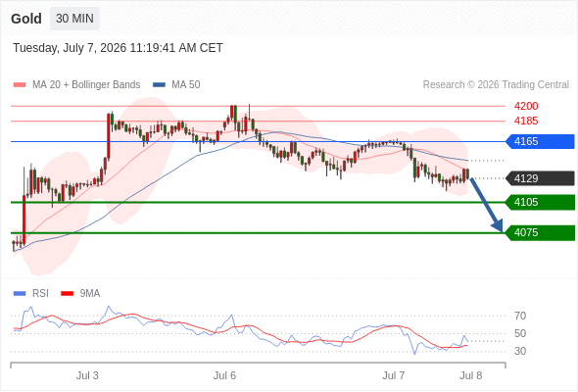Click the blue downward forecast arrow head
The width and height of the screenshot is (578, 392).
pyautogui.click(x=498, y=225)
